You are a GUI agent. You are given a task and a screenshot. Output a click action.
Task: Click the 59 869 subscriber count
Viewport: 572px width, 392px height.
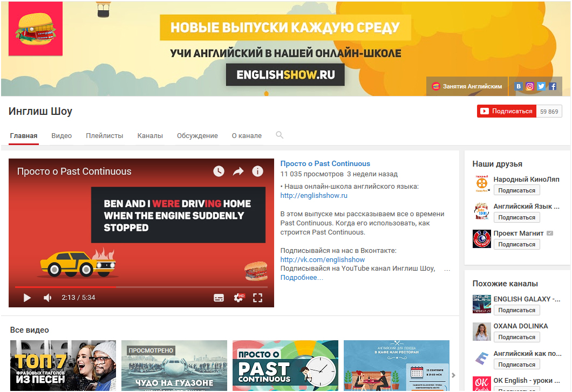(549, 112)
